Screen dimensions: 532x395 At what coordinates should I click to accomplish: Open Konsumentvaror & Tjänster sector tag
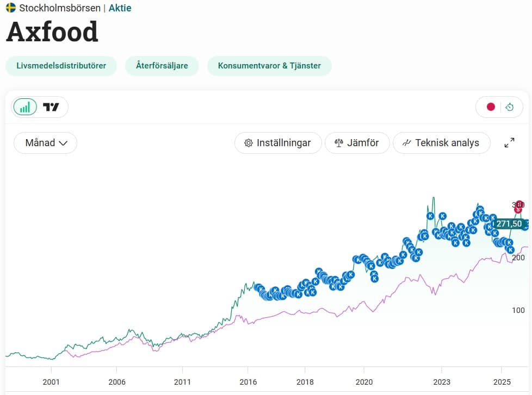[269, 66]
